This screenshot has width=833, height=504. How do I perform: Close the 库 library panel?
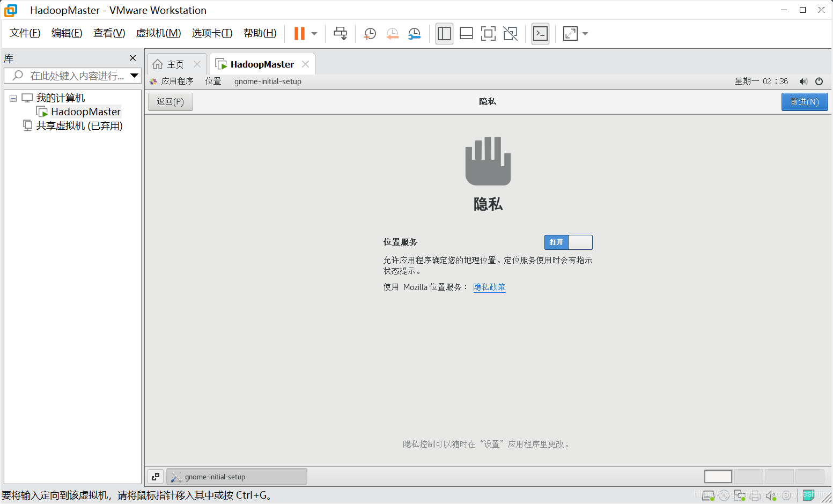132,58
